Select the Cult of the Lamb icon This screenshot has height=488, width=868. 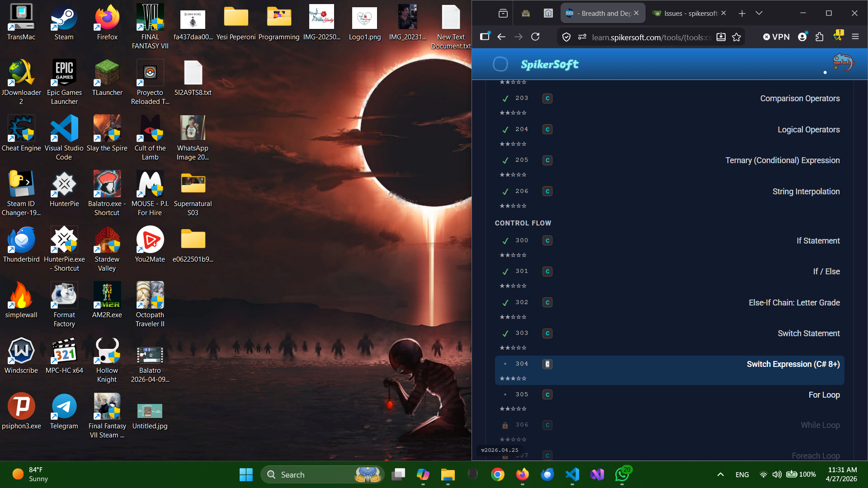[x=150, y=138]
